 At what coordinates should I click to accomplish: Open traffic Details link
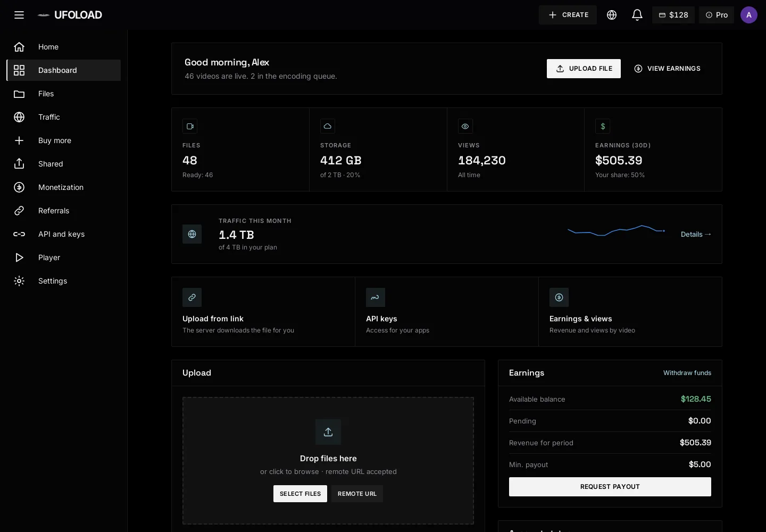pos(696,234)
